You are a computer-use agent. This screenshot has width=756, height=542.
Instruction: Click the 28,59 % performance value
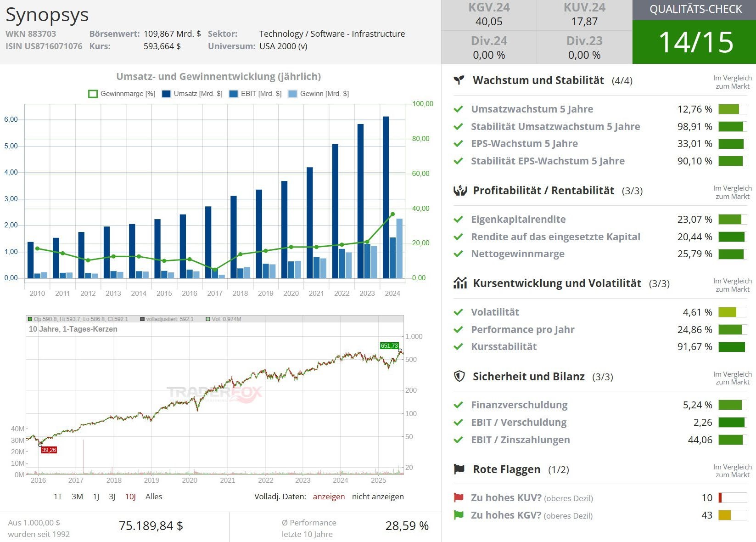tap(407, 526)
